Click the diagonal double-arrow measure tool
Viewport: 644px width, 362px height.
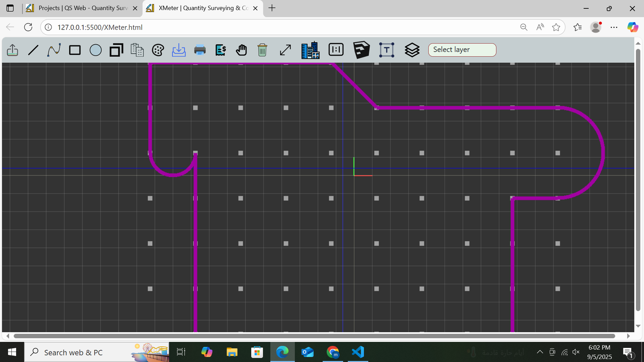285,50
